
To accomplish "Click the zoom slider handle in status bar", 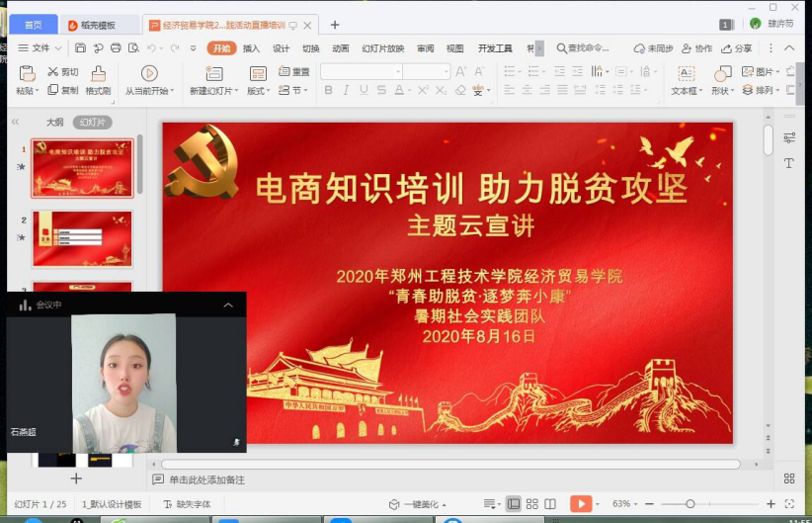I will click(x=690, y=504).
